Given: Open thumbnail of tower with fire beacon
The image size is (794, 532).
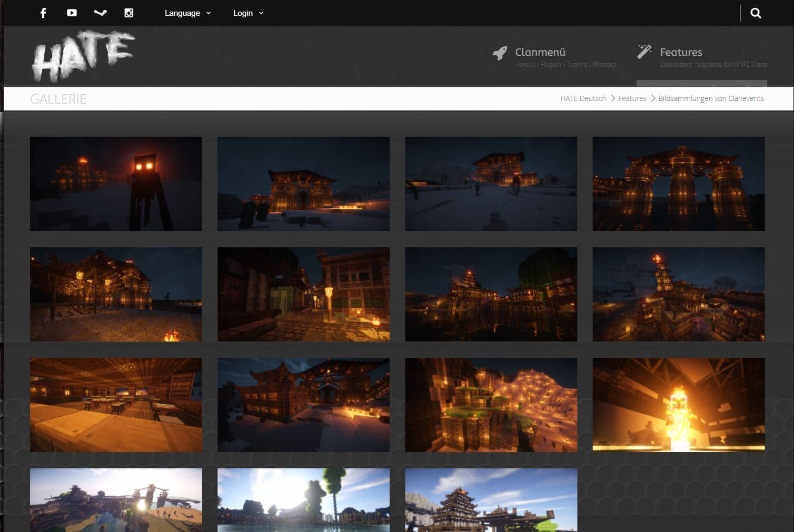Looking at the screenshot, I should point(678,294).
